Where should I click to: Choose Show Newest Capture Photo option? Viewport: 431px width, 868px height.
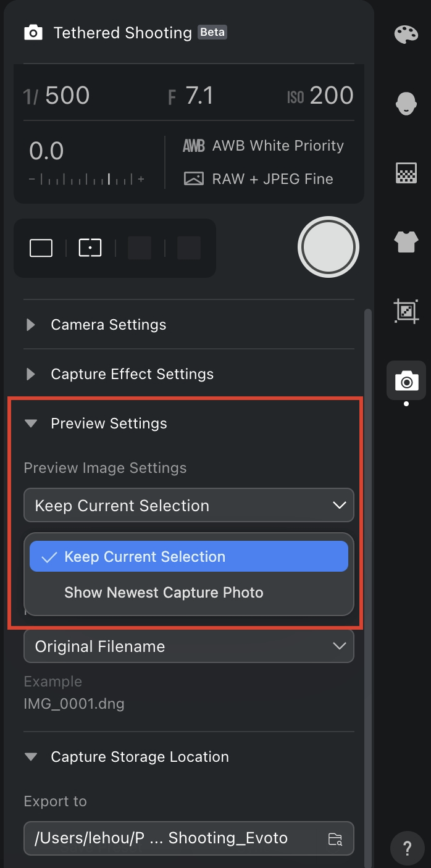189,593
